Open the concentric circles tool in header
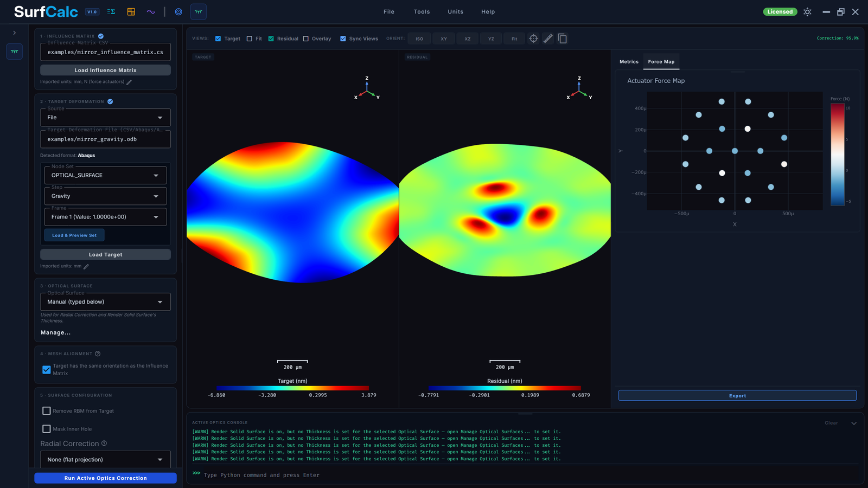This screenshot has height=488, width=868. click(x=178, y=11)
